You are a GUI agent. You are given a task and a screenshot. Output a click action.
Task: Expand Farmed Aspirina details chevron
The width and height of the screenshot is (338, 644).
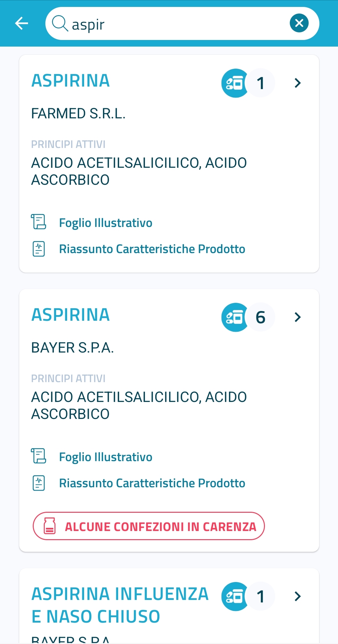[x=297, y=83]
